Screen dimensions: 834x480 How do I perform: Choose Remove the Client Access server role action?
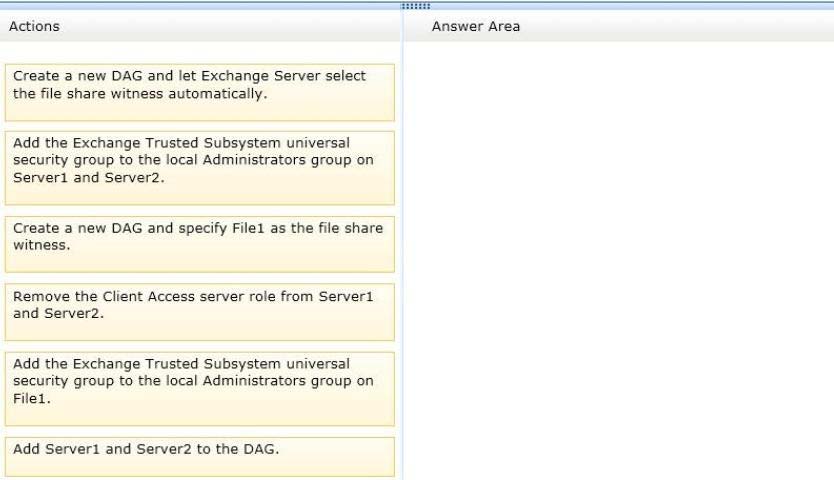click(x=200, y=312)
